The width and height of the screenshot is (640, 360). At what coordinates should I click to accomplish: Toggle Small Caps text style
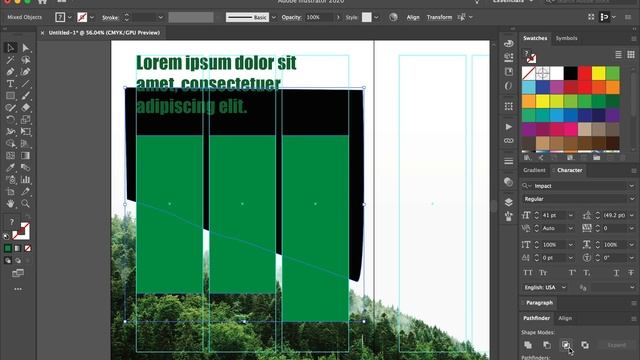tap(543, 273)
